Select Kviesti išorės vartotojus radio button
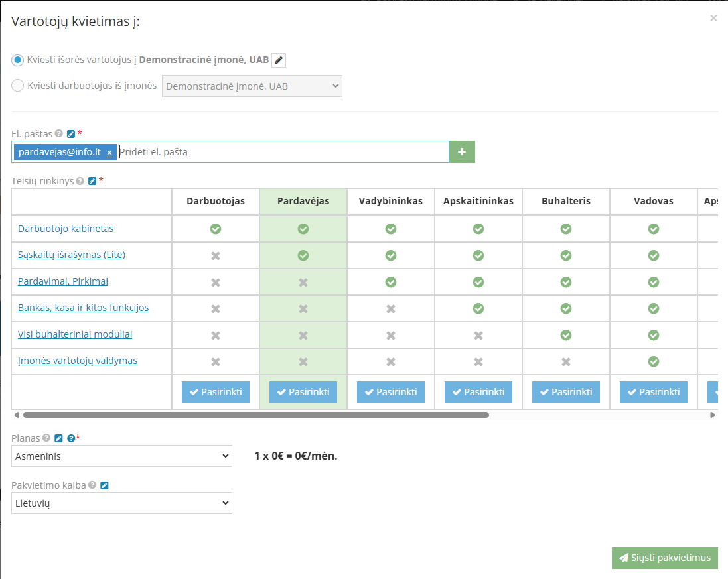728x579 pixels. (18, 60)
